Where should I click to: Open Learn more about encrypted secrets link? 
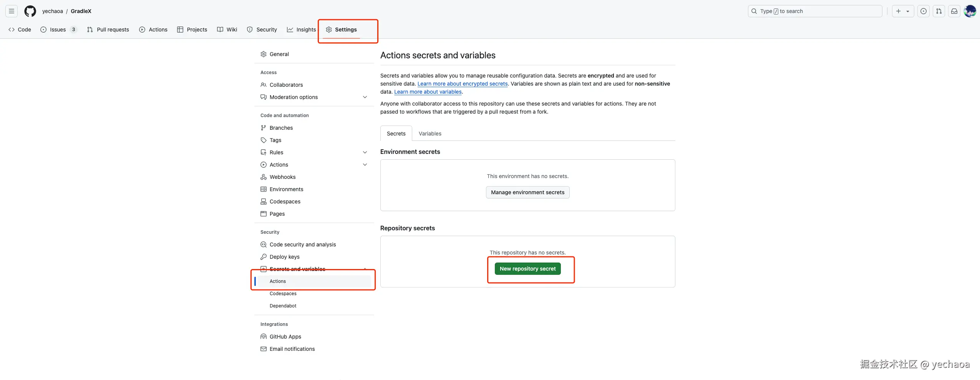pyautogui.click(x=463, y=84)
